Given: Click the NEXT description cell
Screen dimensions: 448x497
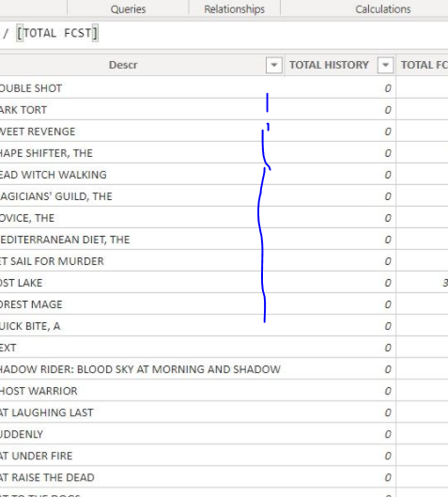Looking at the screenshot, I should (x=142, y=348).
